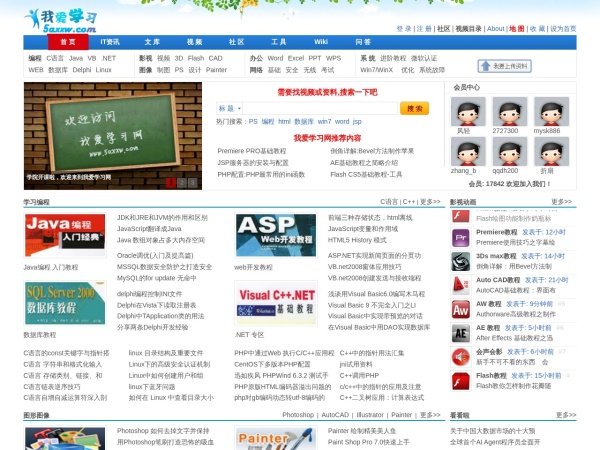Open the After Effects AE icon

tap(460, 331)
